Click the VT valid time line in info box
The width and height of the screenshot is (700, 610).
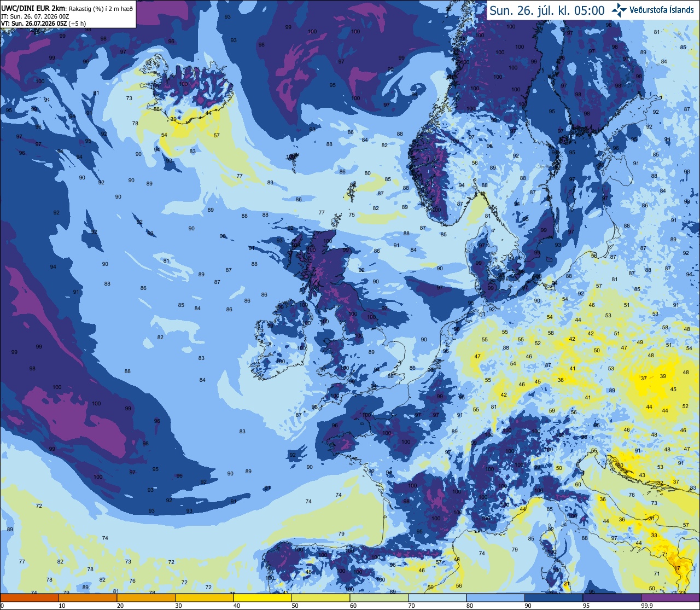tap(43, 24)
